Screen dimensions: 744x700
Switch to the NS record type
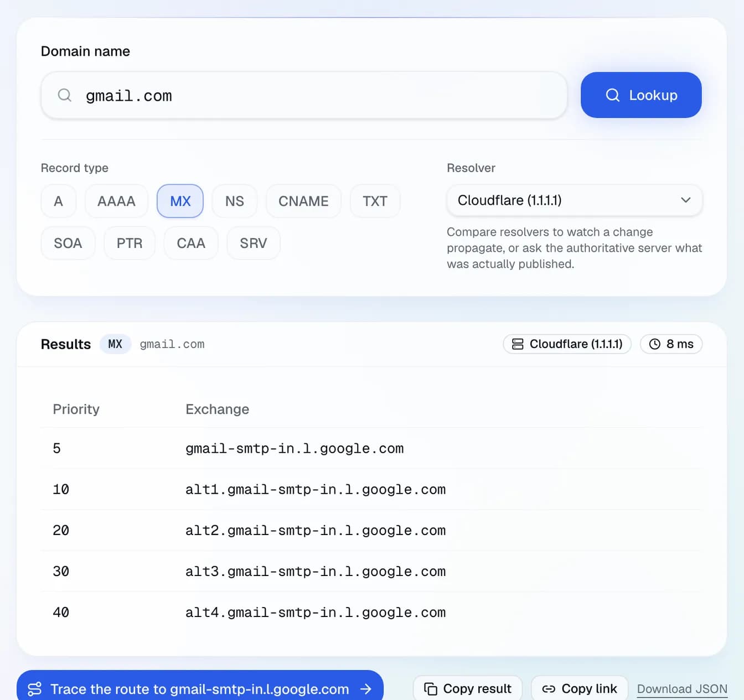pyautogui.click(x=235, y=201)
